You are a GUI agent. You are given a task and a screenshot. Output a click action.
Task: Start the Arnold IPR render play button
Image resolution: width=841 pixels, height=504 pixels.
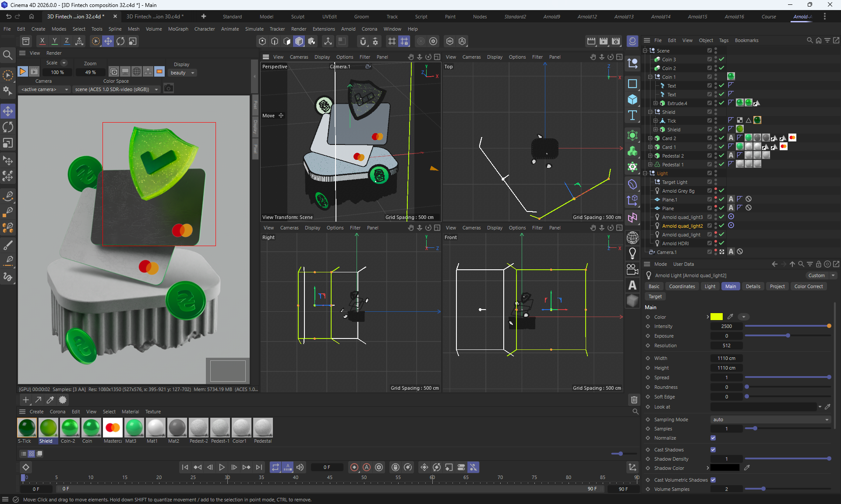coord(23,72)
